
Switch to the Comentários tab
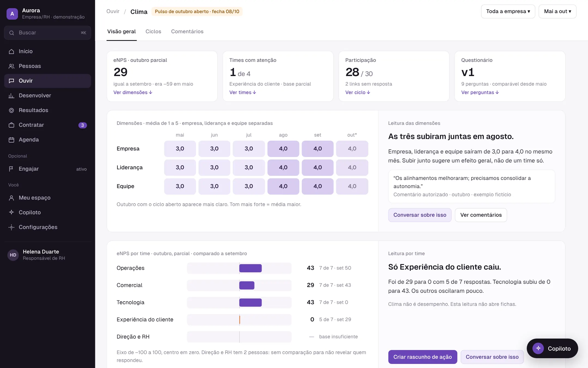click(187, 32)
